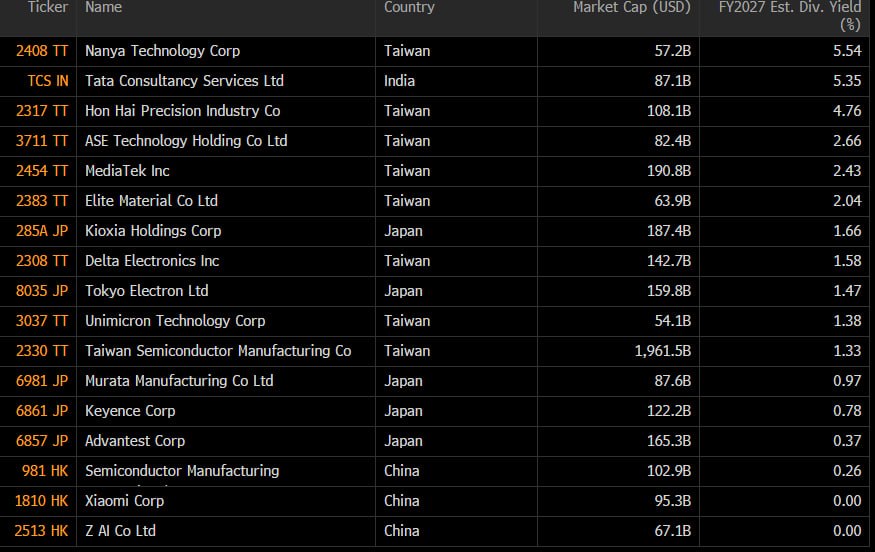Open ticker TCS IN
Screen dimensions: 875x552
[48, 81]
